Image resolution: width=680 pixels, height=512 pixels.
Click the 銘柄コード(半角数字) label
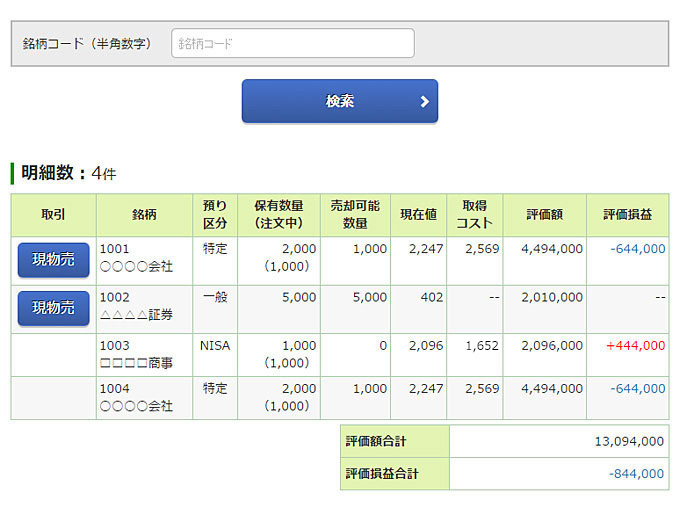[87, 43]
